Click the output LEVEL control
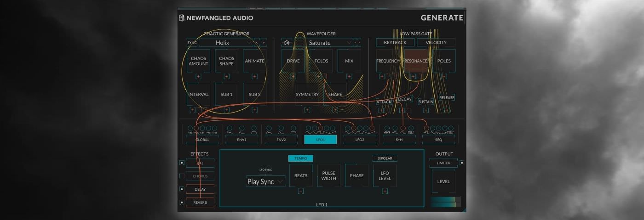Image resolution: width=644 pixels, height=220 pixels. point(443,181)
